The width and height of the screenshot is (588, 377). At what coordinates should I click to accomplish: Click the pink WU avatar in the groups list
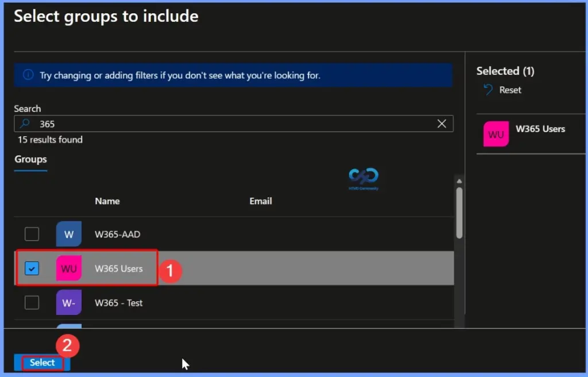tap(69, 268)
